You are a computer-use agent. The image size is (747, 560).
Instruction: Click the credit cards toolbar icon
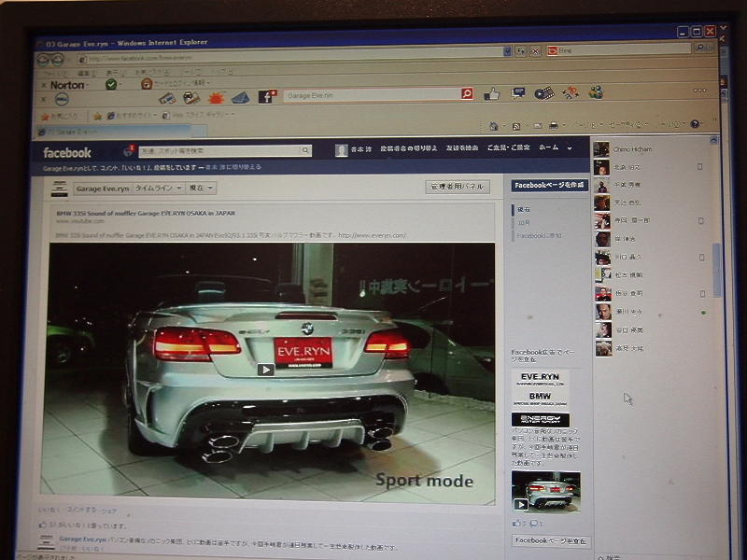[x=167, y=99]
